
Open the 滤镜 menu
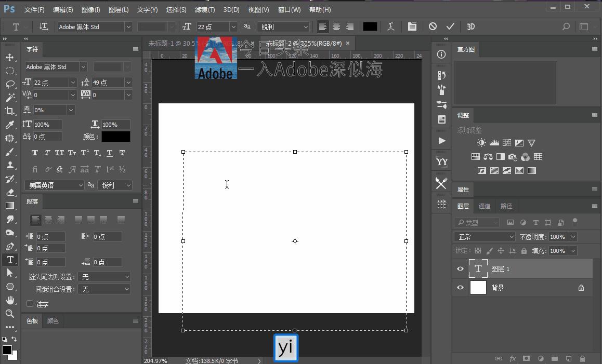point(204,9)
